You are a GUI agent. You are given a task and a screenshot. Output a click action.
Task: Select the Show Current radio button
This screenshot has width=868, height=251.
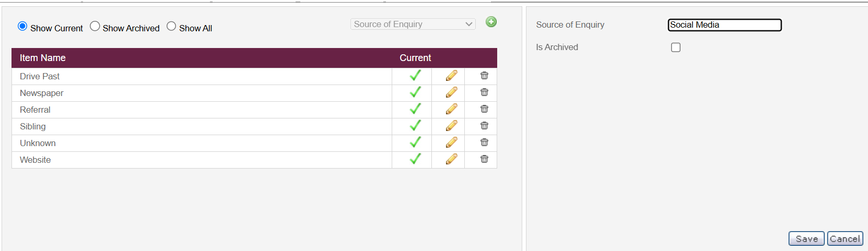click(22, 26)
